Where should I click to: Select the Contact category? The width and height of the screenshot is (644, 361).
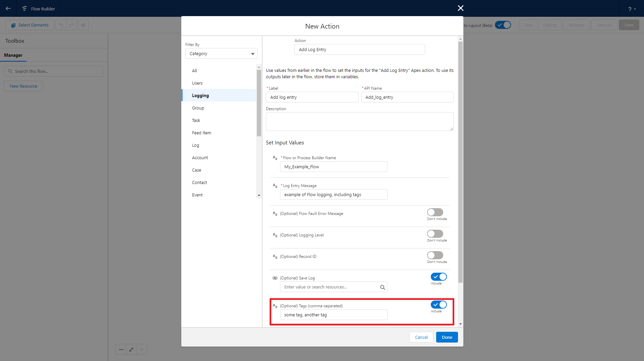click(219, 182)
